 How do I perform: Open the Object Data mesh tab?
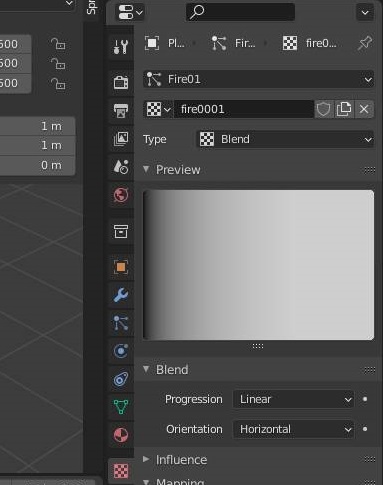[x=121, y=407]
